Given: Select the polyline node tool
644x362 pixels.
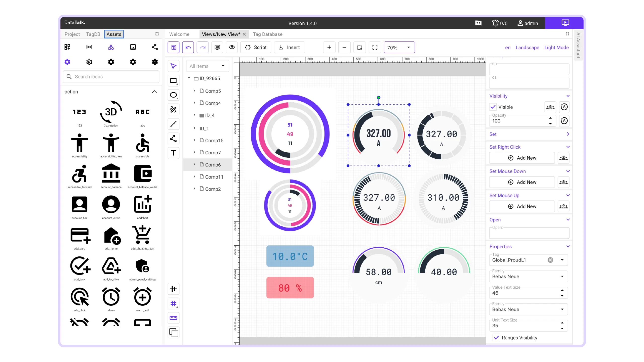Looking at the screenshot, I should (x=173, y=139).
